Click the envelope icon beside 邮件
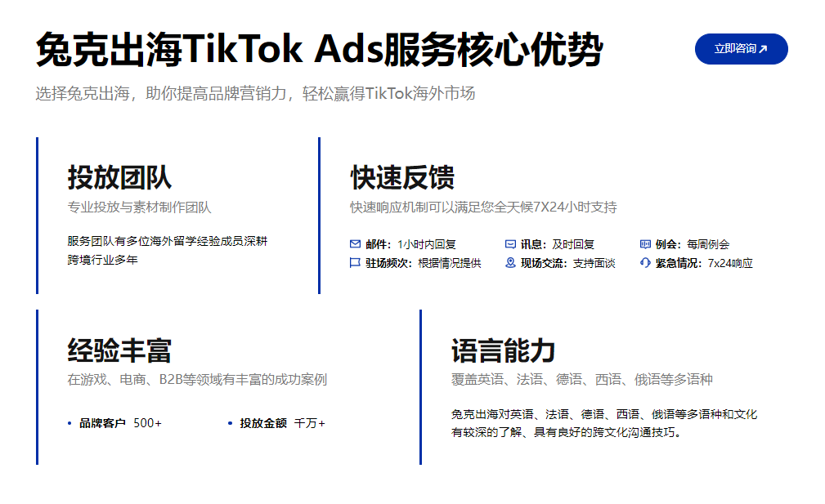 pos(355,243)
